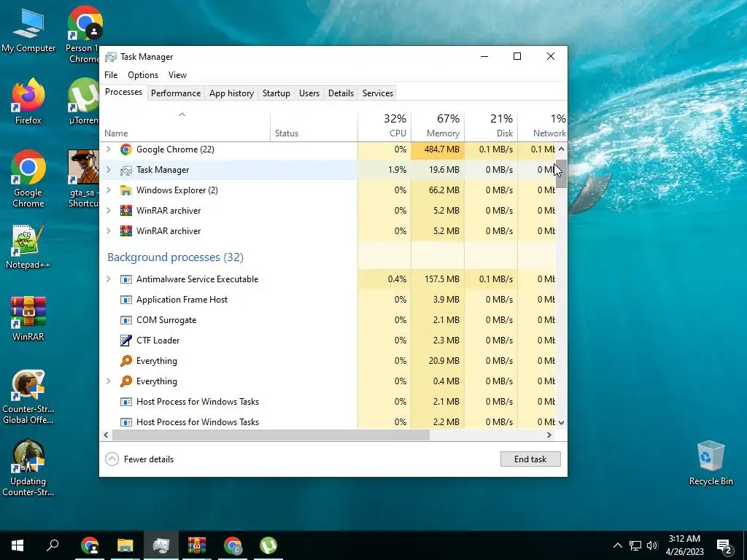
Task: Open the notification center icon
Action: [x=724, y=545]
